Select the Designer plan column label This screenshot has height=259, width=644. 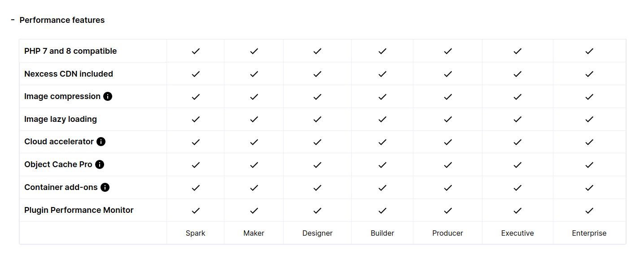(x=317, y=233)
